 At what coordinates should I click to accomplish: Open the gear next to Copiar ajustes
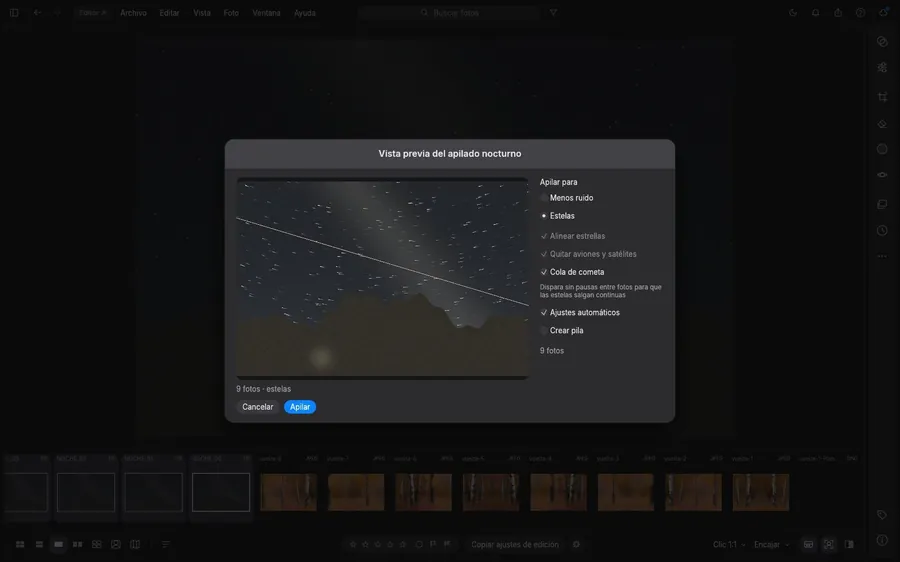point(576,544)
